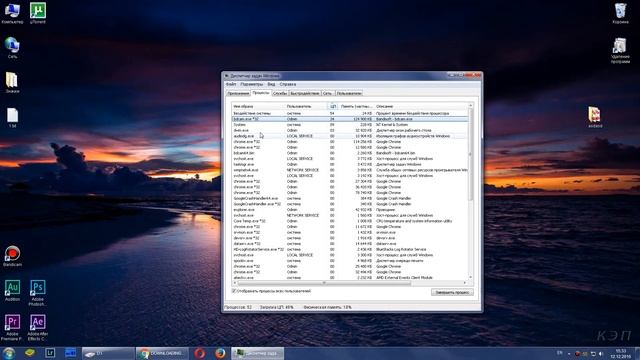Click the Lightroom icon in the taskbar

(x=50, y=353)
